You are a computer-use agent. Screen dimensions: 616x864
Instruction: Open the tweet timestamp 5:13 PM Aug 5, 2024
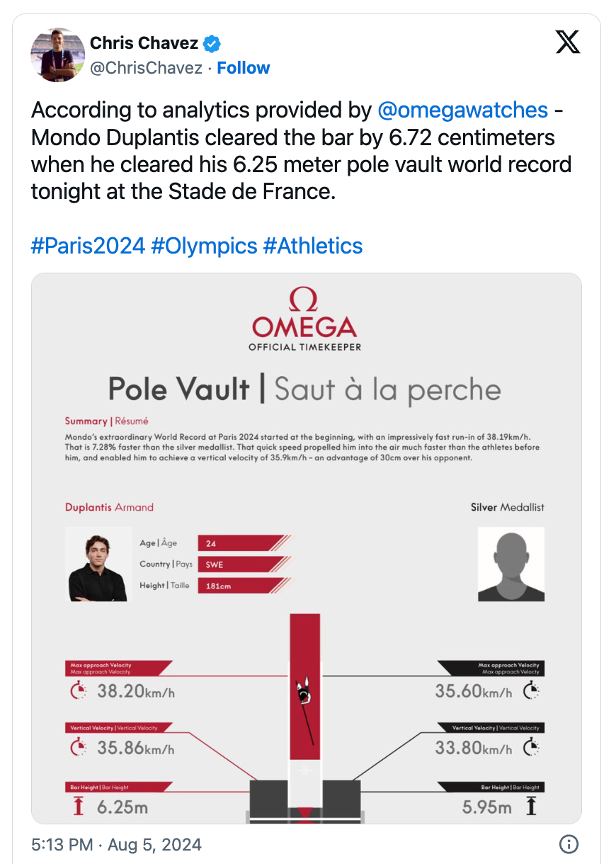[x=117, y=844]
